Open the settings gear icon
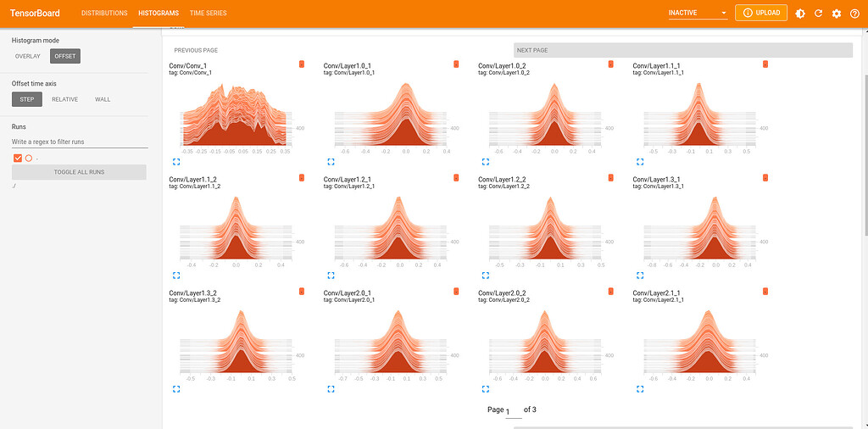868x429 pixels. 837,14
